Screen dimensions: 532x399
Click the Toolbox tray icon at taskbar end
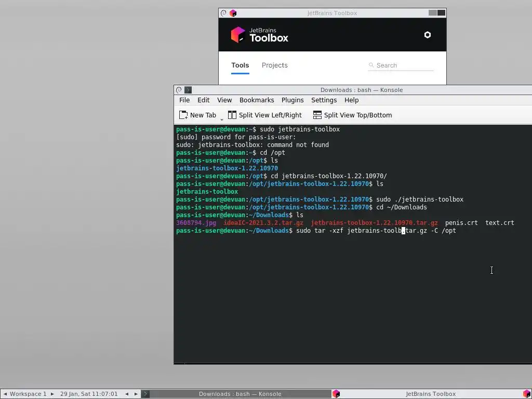click(527, 394)
